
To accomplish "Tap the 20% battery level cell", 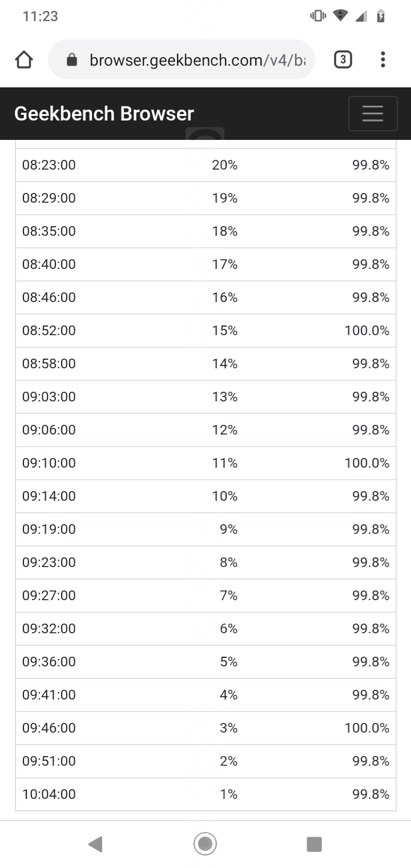I will [224, 165].
